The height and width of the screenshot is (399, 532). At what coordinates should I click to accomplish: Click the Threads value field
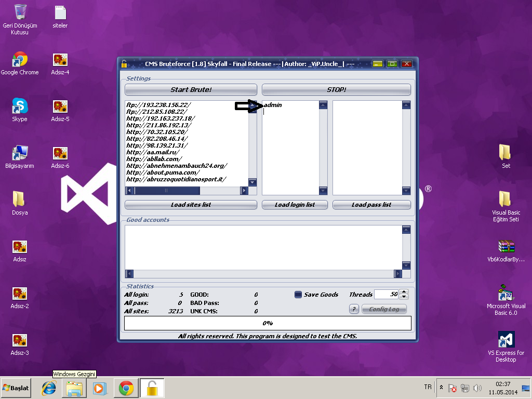tap(387, 294)
